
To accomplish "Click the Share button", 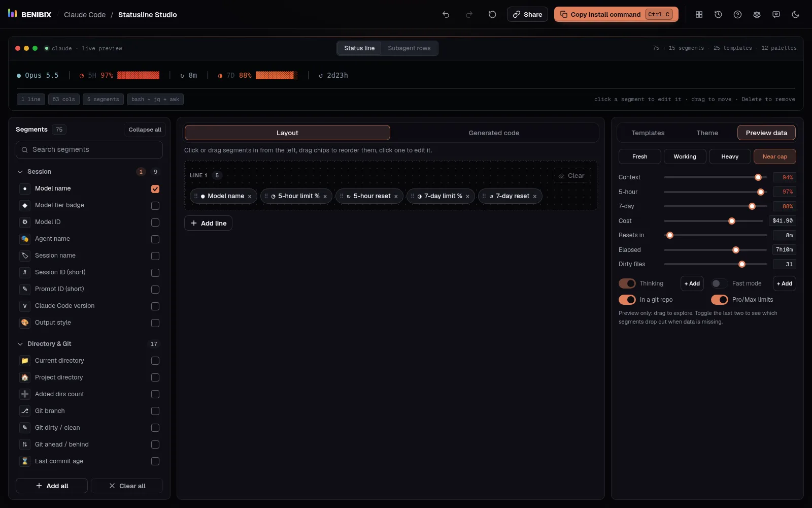I will point(527,14).
